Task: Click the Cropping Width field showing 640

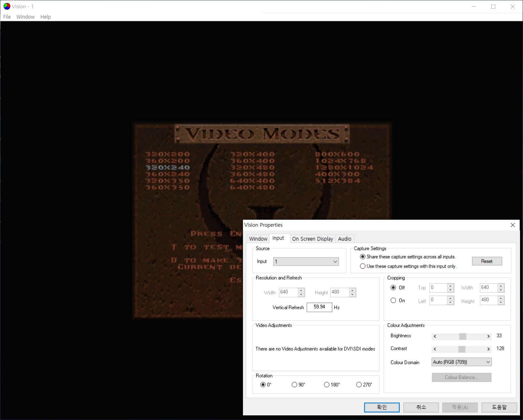Action: 489,288
